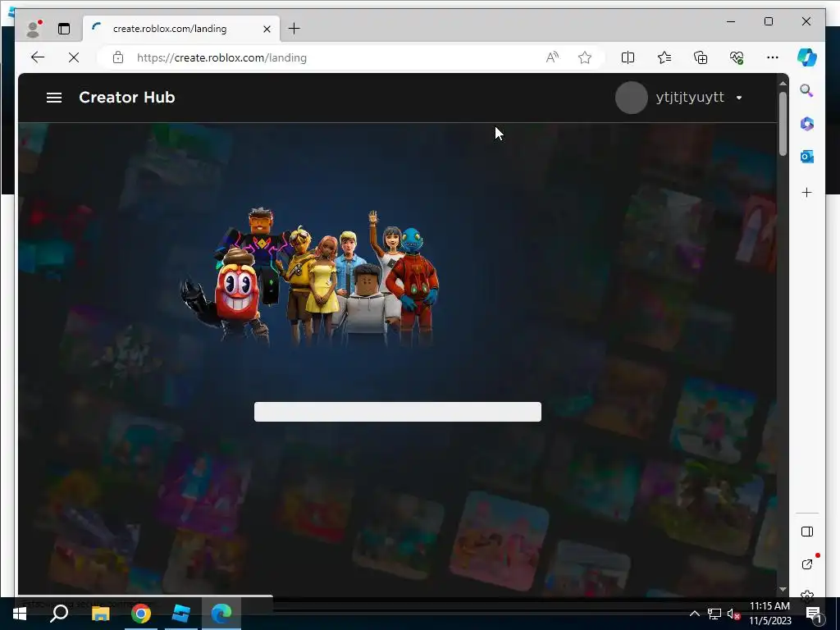Screen dimensions: 840x630
Task: Open network status tray icon
Action: 714,614
